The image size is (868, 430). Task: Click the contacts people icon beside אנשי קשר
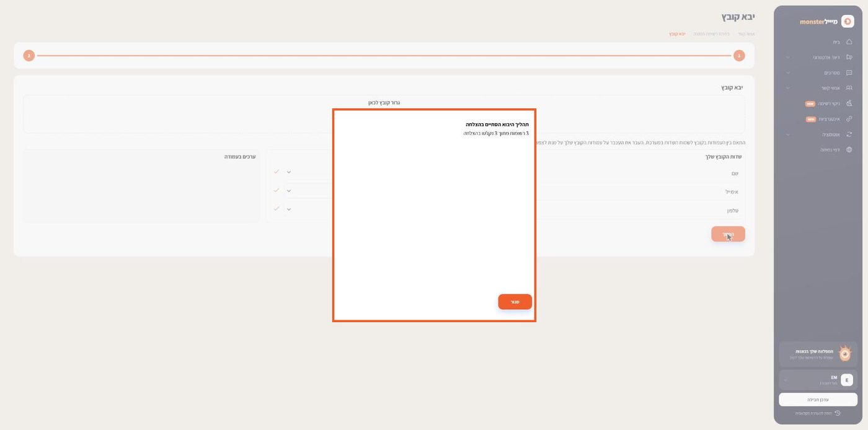point(849,88)
